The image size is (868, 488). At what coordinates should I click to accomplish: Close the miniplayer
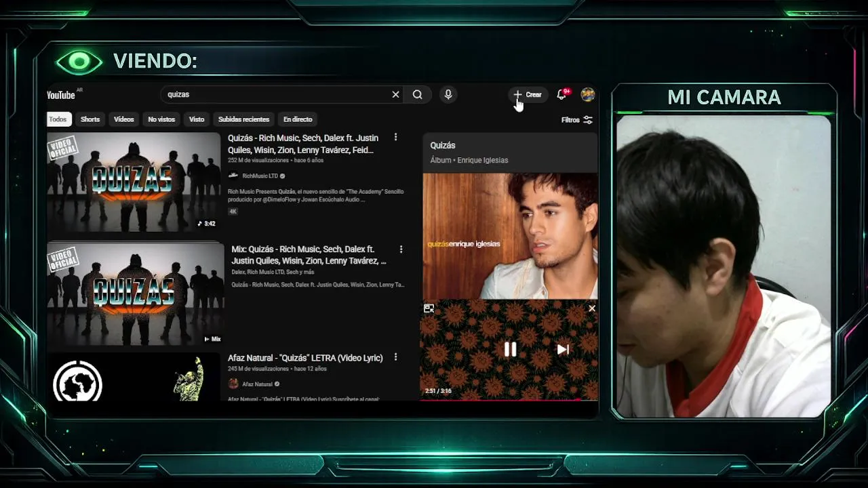click(x=592, y=308)
